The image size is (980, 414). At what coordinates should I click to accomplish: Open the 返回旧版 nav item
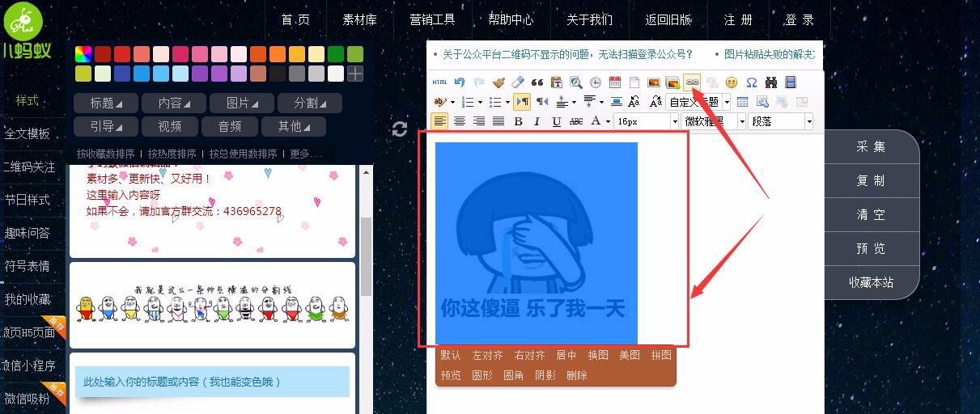tap(668, 20)
